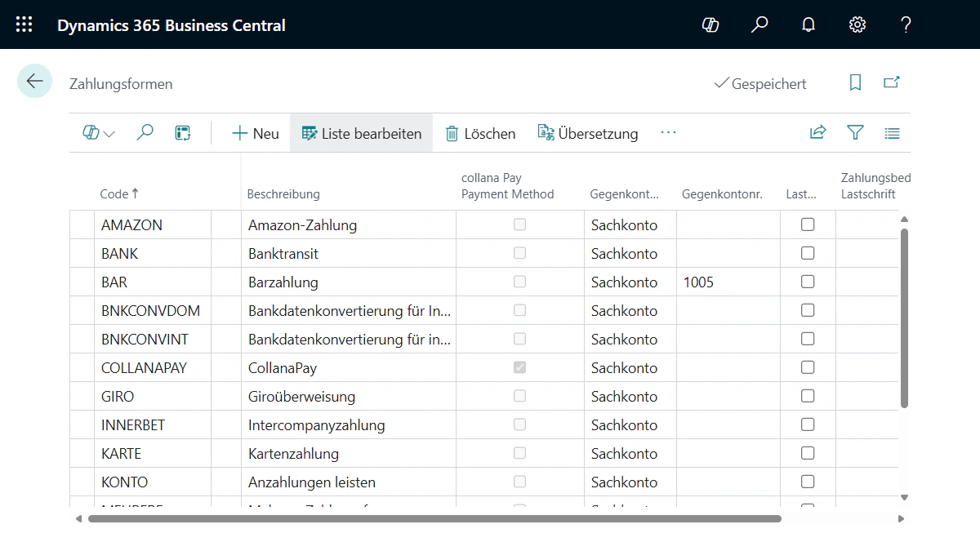Viewport: 980px width, 551px height.
Task: Share the list via share icon
Action: click(x=817, y=132)
